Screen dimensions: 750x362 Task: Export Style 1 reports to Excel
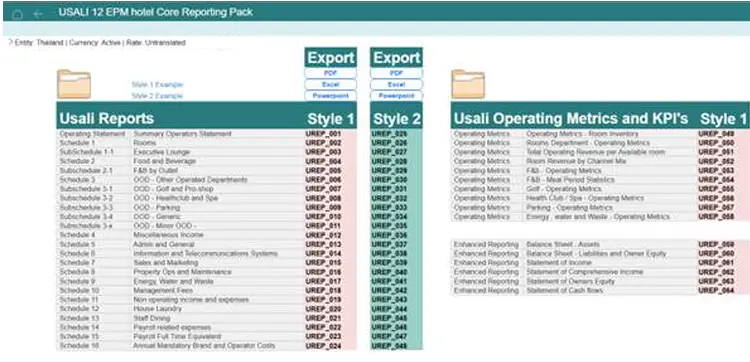point(331,84)
